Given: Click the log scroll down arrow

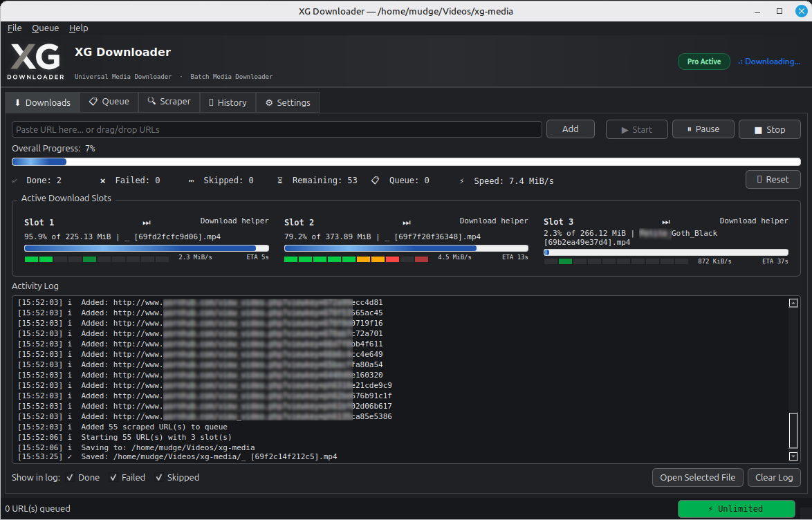Looking at the screenshot, I should coord(793,456).
